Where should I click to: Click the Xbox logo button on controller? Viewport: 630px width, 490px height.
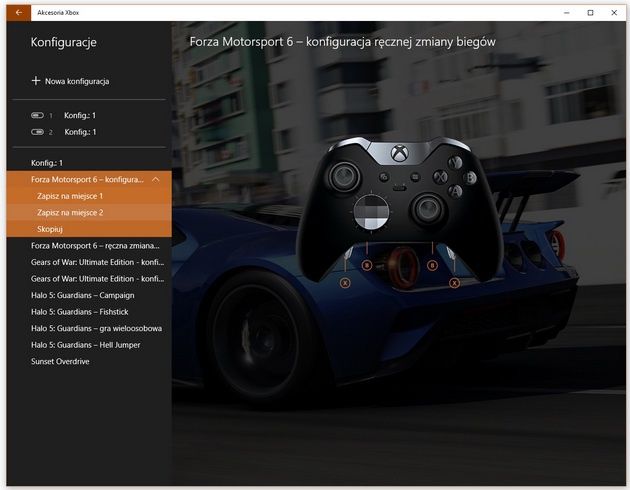(400, 153)
